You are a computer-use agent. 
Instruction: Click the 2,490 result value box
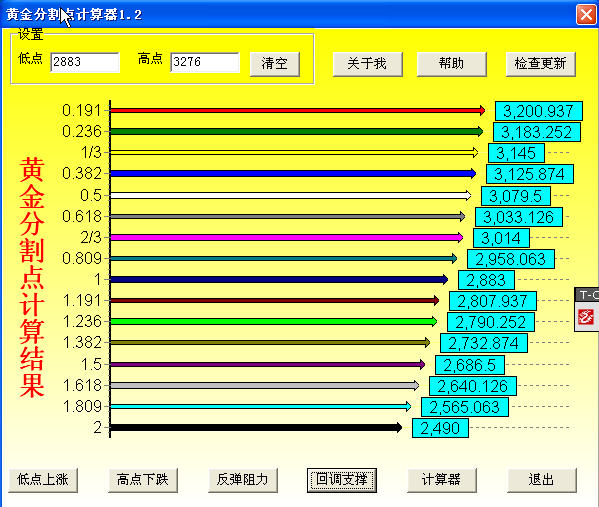coord(440,428)
